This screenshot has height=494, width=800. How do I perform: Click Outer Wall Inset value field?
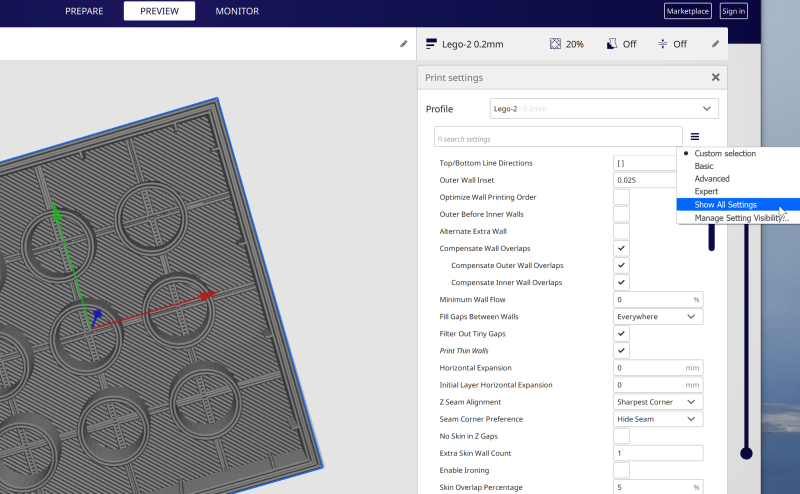645,180
